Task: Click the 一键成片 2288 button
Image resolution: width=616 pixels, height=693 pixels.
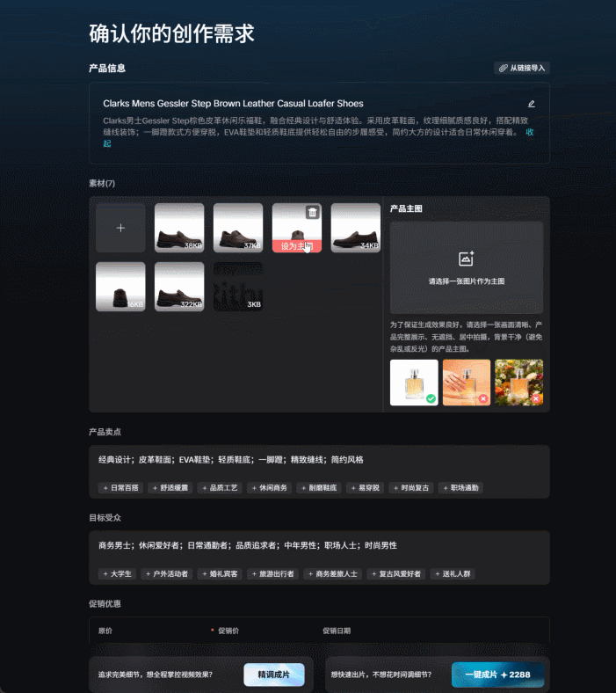Action: pyautogui.click(x=497, y=675)
